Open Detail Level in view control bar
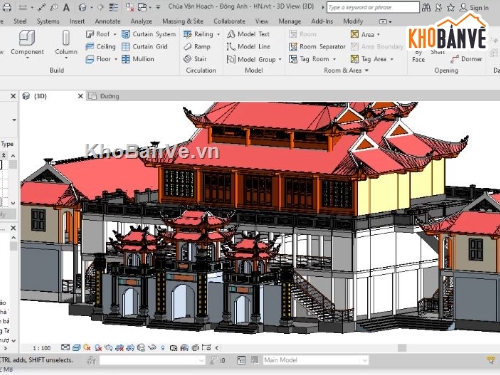The width and height of the screenshot is (500, 375). (x=66, y=347)
